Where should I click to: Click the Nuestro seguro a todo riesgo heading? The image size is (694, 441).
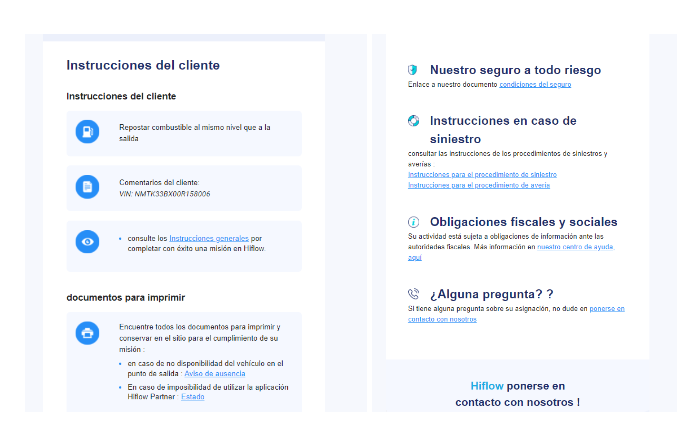point(516,70)
